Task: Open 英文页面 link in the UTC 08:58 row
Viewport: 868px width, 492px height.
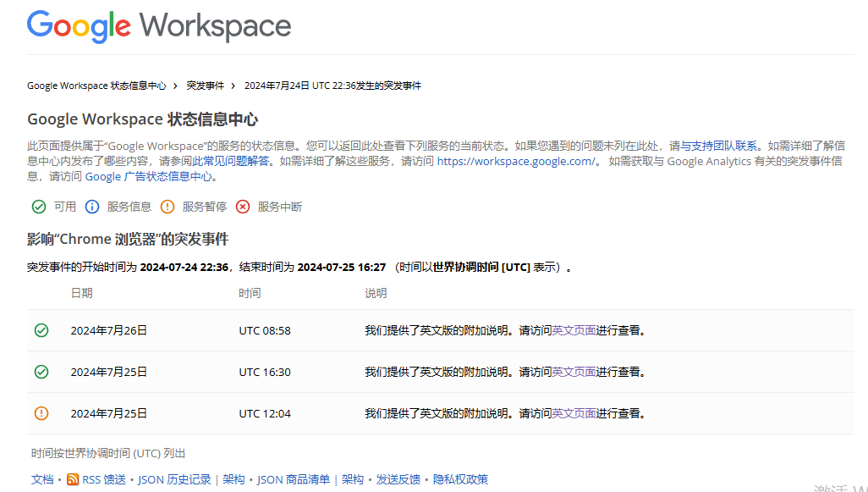Action: pyautogui.click(x=574, y=330)
